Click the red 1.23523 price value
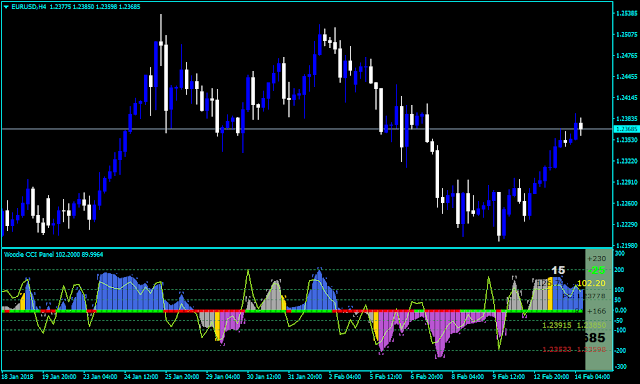 tap(557, 350)
